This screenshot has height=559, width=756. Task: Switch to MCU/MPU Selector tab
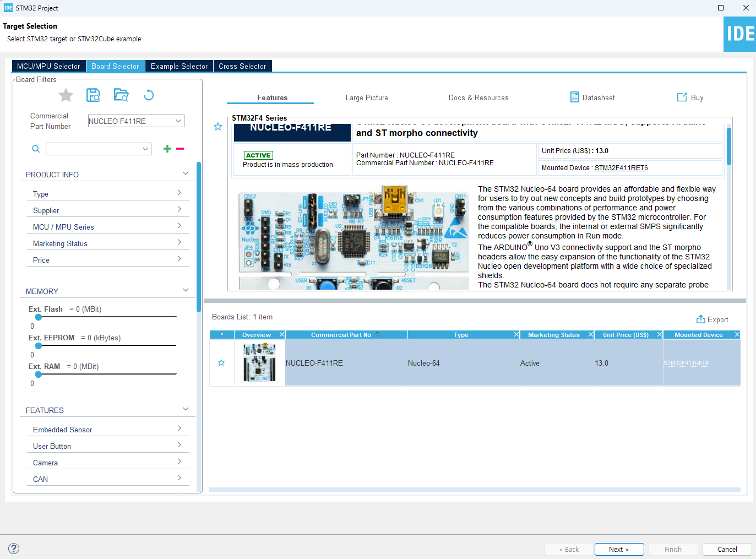tap(48, 66)
